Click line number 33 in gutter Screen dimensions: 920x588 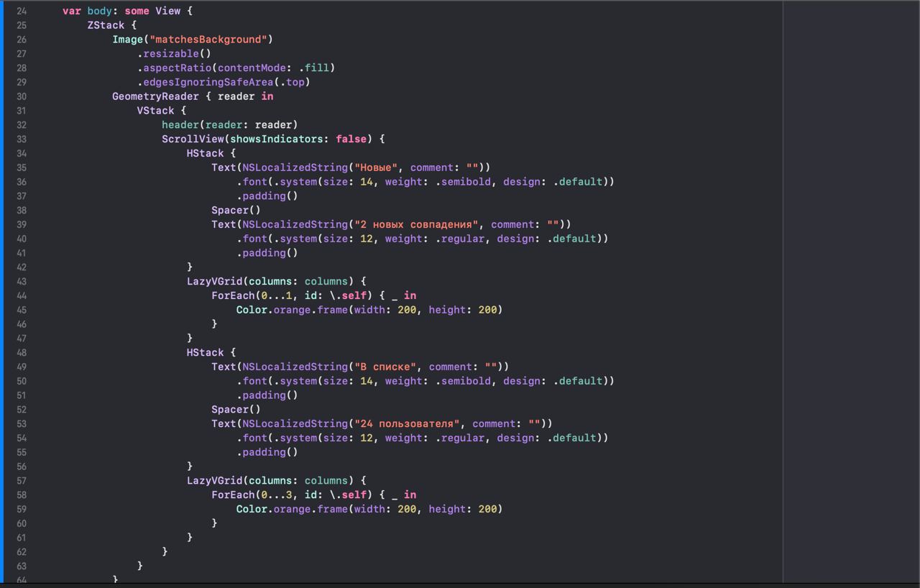[x=21, y=139]
